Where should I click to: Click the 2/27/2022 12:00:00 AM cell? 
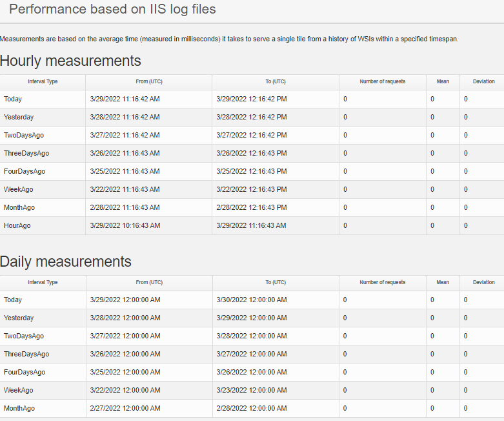point(125,409)
